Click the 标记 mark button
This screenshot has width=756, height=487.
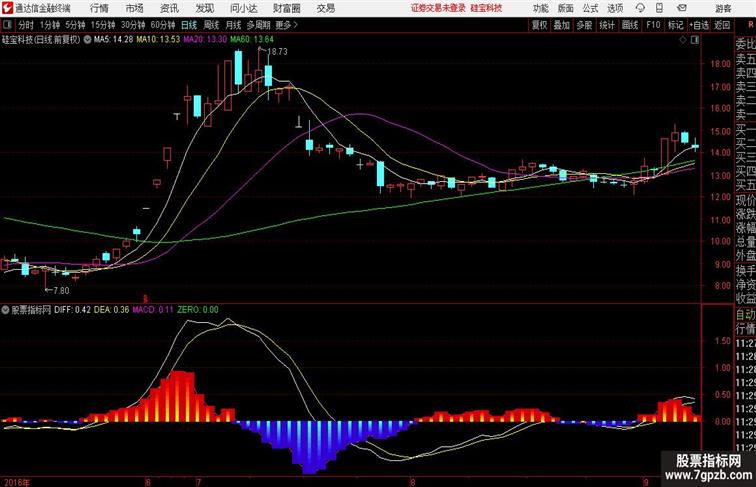[675, 25]
